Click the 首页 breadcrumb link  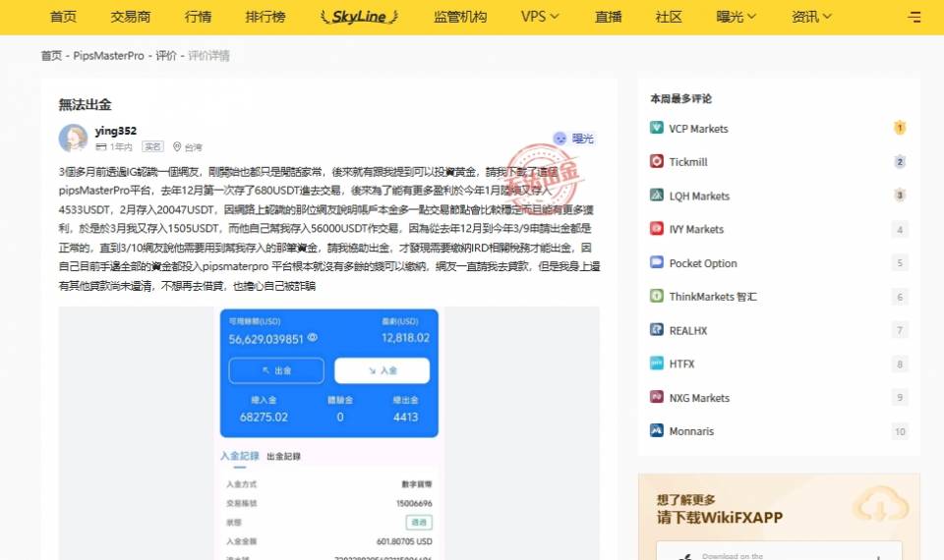[x=51, y=56]
